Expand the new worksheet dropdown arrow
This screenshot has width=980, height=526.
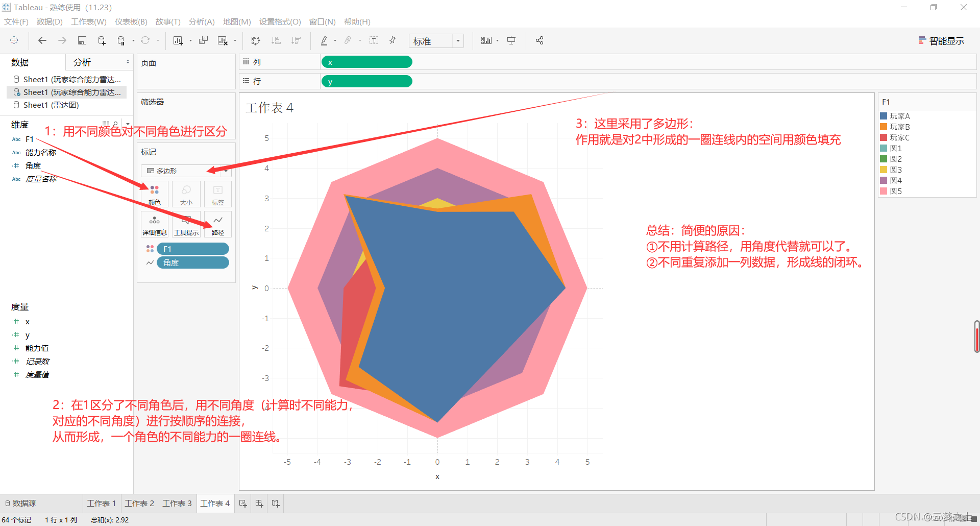(190, 41)
